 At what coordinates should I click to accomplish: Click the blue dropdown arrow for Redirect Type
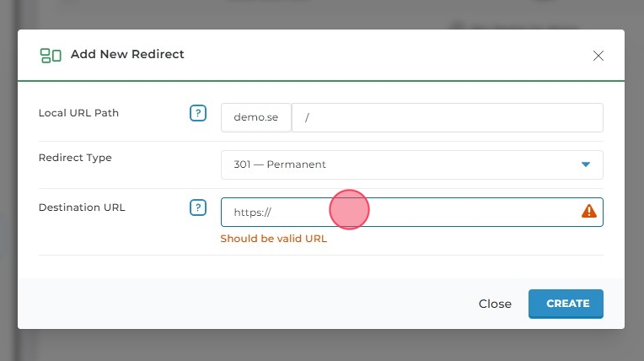(x=586, y=164)
